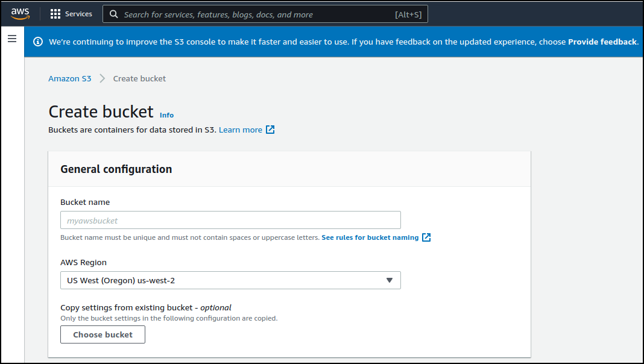Click the AWS Region label
This screenshot has width=644, height=364.
point(83,262)
